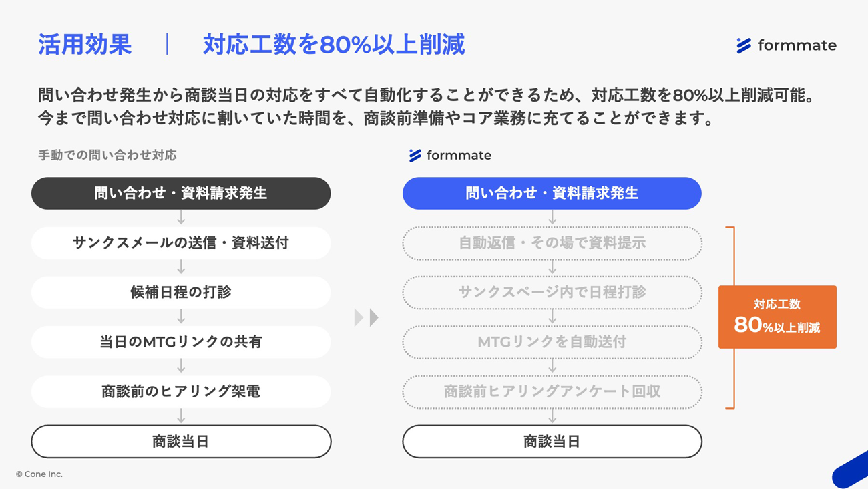Click the orange bracket beside the automated steps
Viewport: 868px width, 489px height.
click(x=730, y=317)
